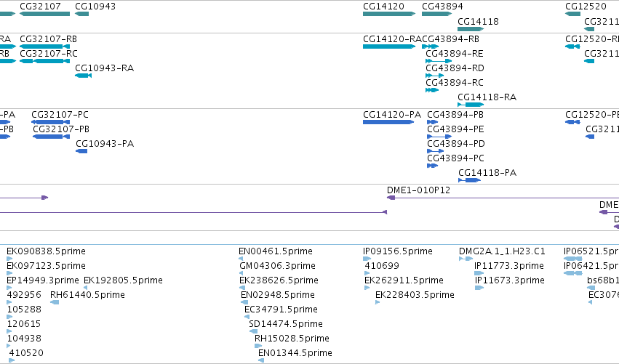Viewport: 619px width, 364px height.
Task: Click protein CG32107-PC
Action: [50, 122]
